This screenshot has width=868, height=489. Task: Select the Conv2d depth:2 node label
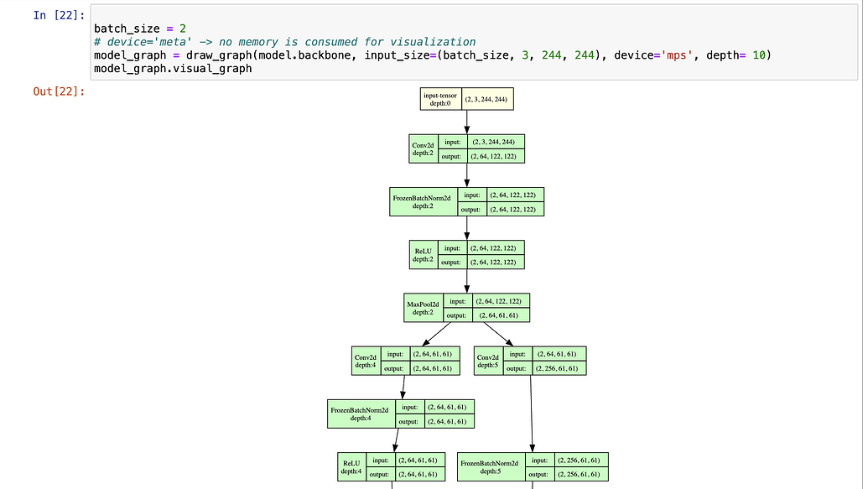tap(422, 148)
